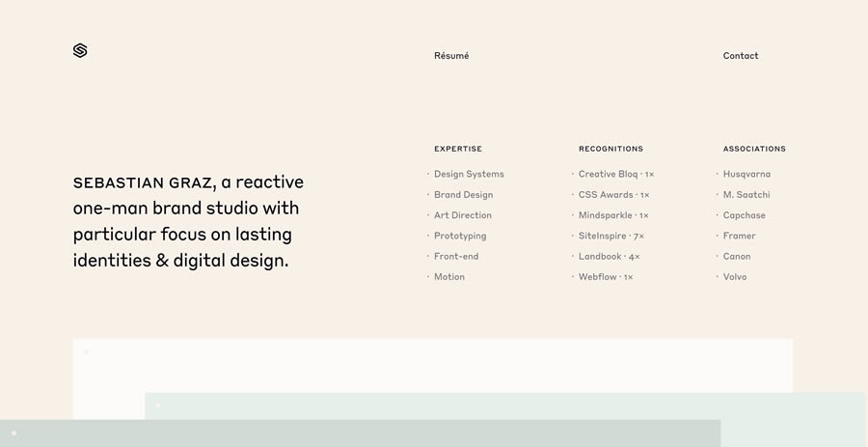This screenshot has height=447, width=868.
Task: Select the Landbook recognition item
Action: click(x=609, y=257)
